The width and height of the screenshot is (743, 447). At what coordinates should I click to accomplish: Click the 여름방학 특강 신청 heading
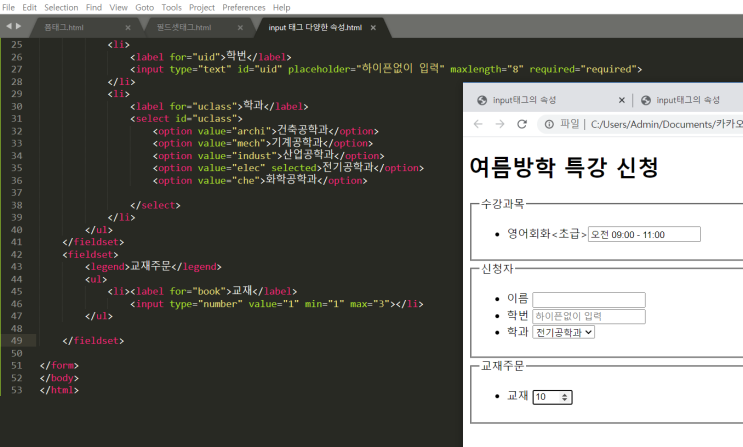(564, 167)
